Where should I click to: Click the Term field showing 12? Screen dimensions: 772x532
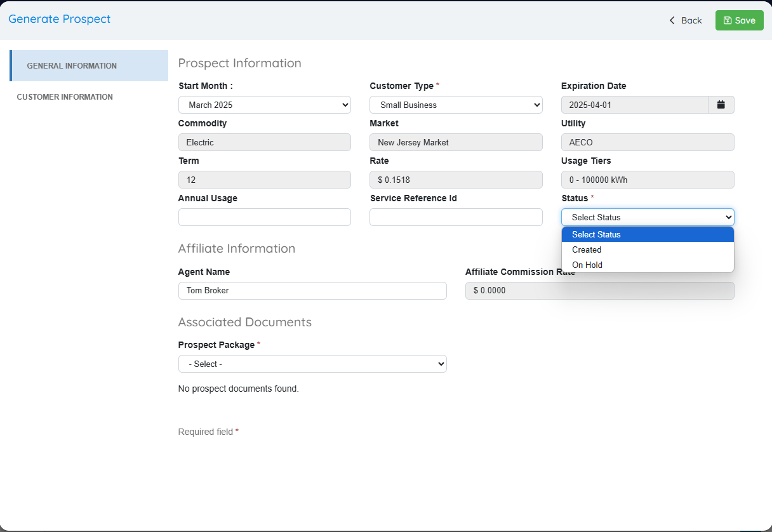265,180
